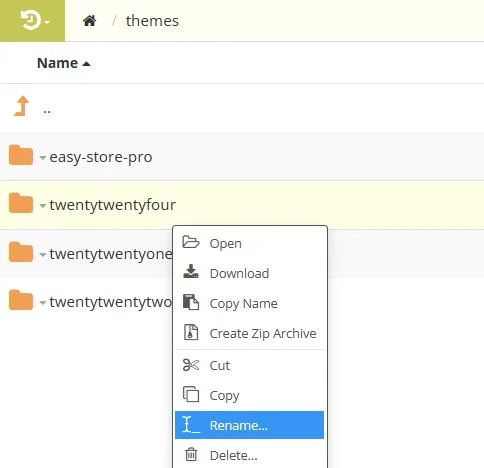Click the history clock icon button
The image size is (484, 468).
pos(32,21)
